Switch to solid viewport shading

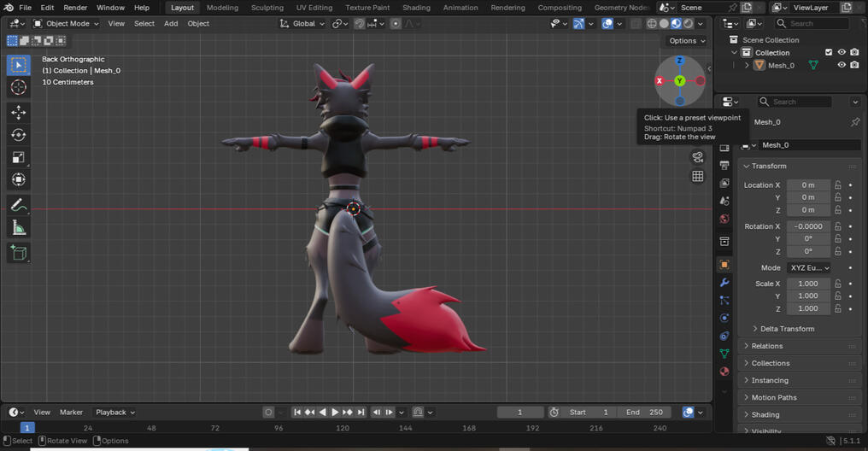(665, 24)
